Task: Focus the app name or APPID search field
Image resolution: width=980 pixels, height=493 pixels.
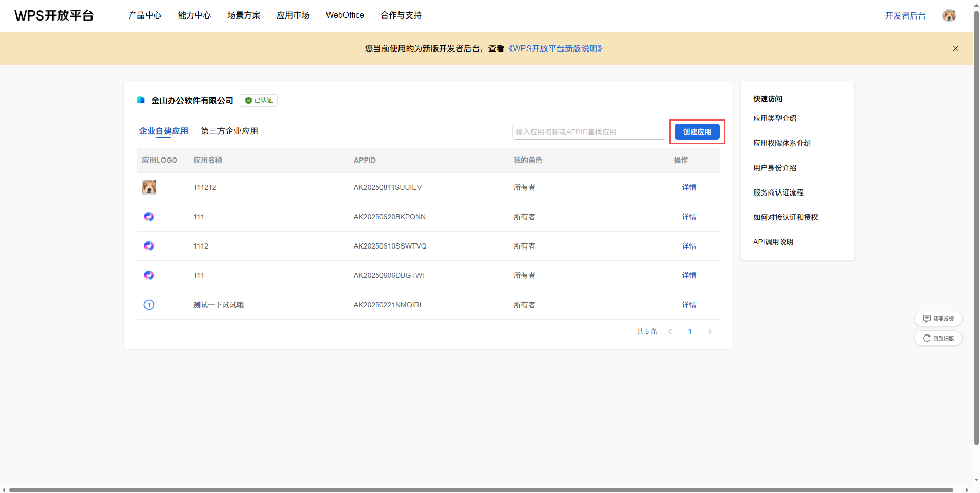Action: pos(589,132)
